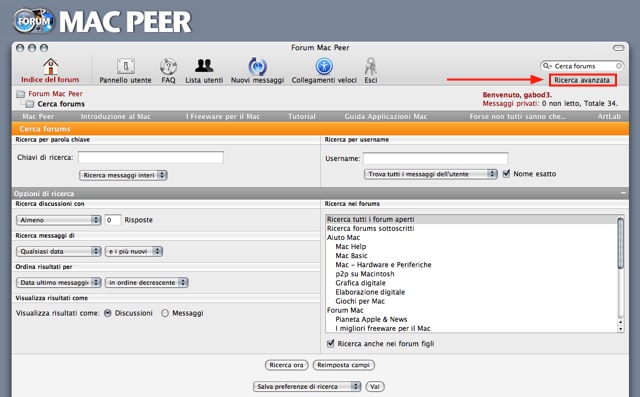The height and width of the screenshot is (397, 640).
Task: Open the Almeno dropdown
Action: 58,220
